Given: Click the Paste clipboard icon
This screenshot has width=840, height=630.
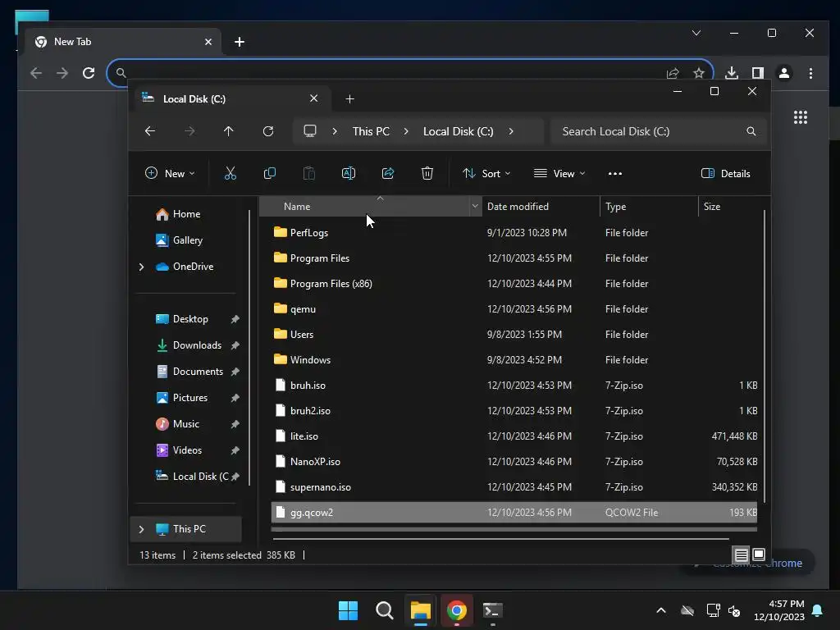Looking at the screenshot, I should (x=309, y=173).
